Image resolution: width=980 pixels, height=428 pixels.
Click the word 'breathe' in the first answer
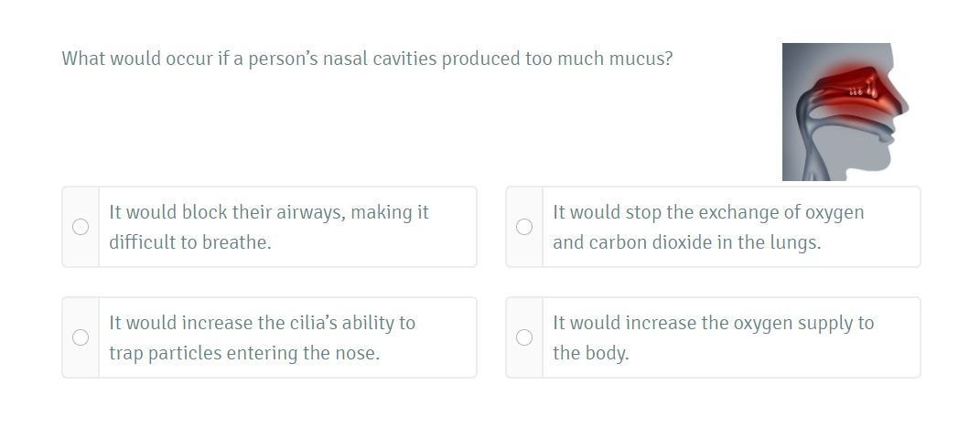[x=238, y=242]
